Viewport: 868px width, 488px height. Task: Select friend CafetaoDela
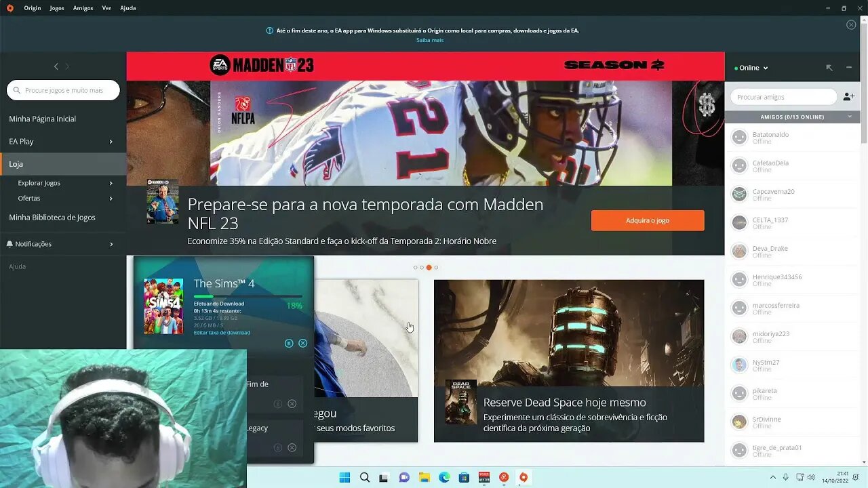[793, 166]
